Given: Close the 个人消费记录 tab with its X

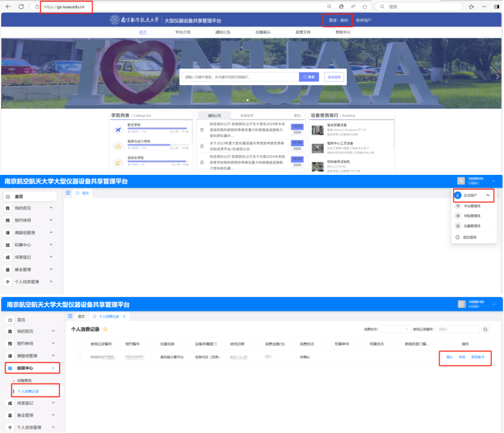Looking at the screenshot, I should pos(124,316).
